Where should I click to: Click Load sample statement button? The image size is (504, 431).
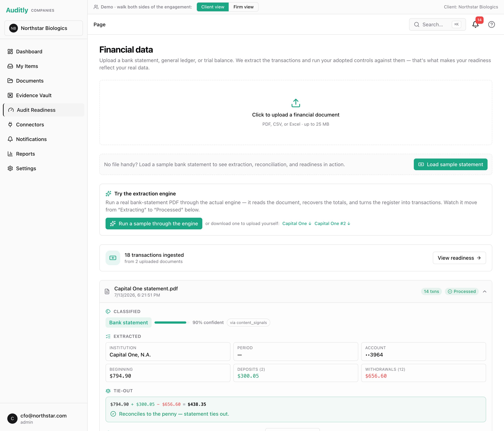click(450, 164)
